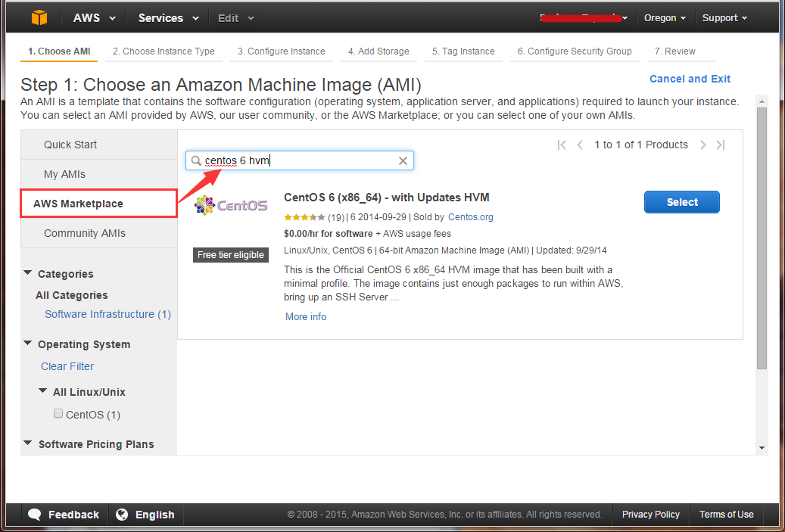The width and height of the screenshot is (785, 532).
Task: Tick the CentOS (1) filter checkbox
Action: [58, 413]
